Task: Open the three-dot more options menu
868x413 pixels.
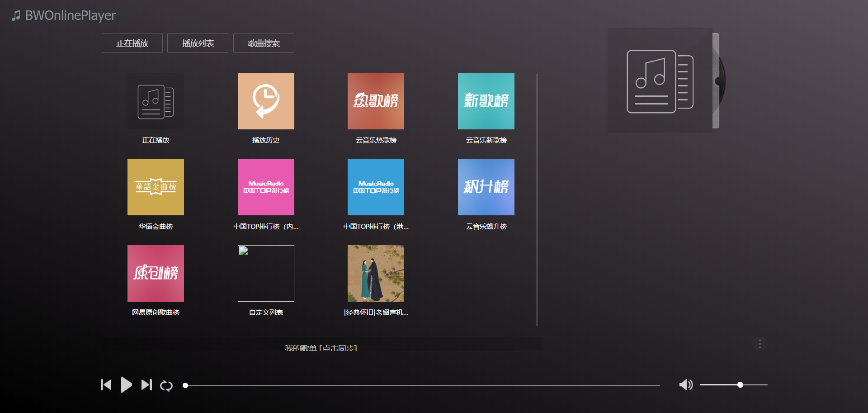Action: (759, 344)
